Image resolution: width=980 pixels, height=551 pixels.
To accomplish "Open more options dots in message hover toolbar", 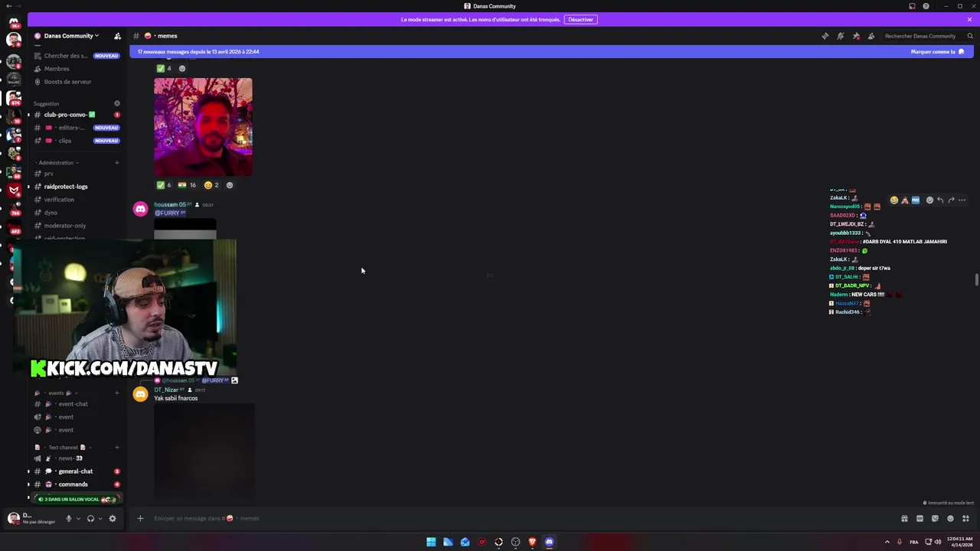I will (962, 201).
